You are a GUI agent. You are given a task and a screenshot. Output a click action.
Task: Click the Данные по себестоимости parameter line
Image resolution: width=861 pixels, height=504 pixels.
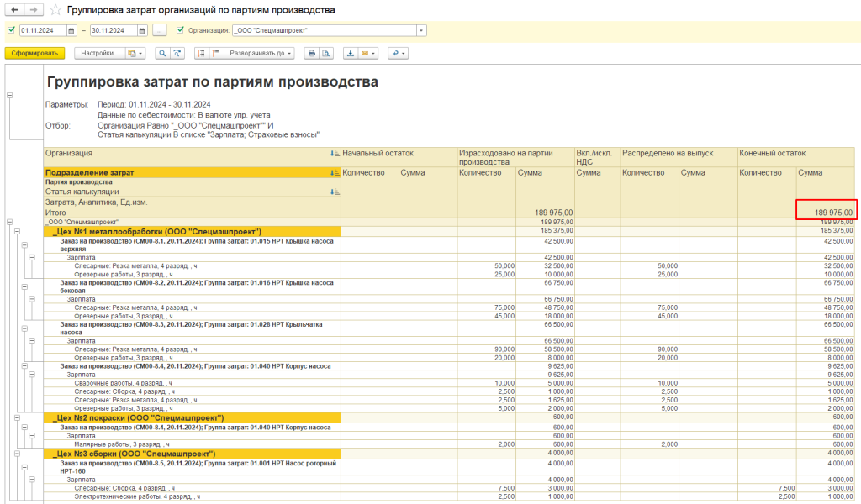(x=184, y=115)
